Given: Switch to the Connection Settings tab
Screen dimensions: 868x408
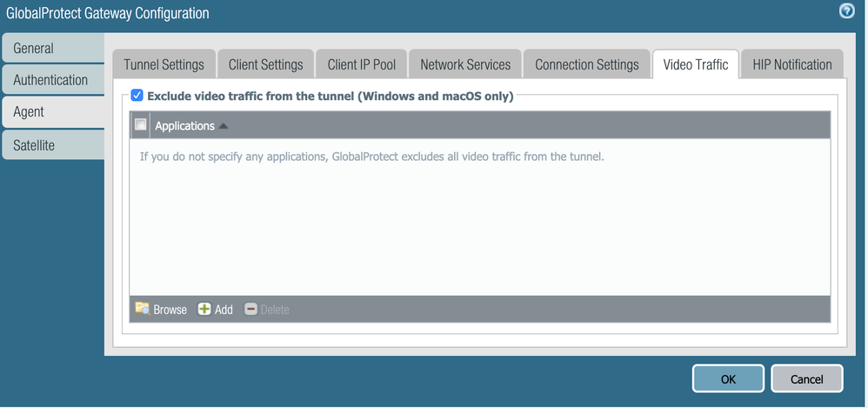Looking at the screenshot, I should pyautogui.click(x=587, y=64).
